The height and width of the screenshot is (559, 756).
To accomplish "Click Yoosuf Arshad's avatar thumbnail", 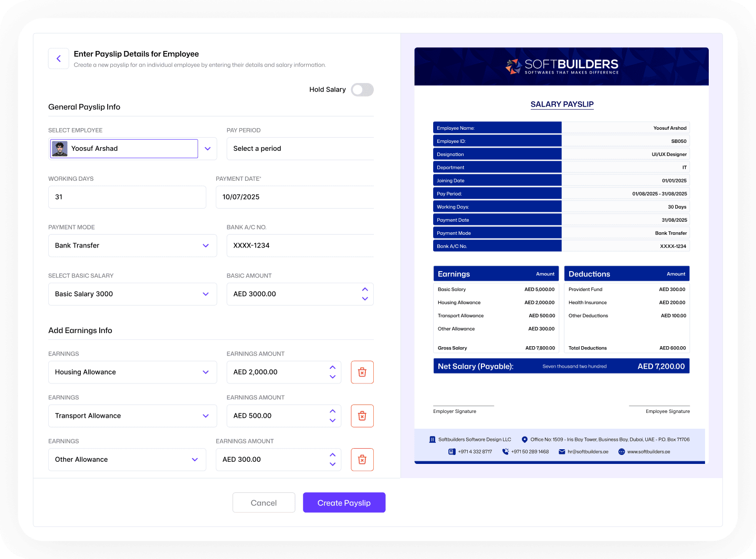I will [x=60, y=149].
